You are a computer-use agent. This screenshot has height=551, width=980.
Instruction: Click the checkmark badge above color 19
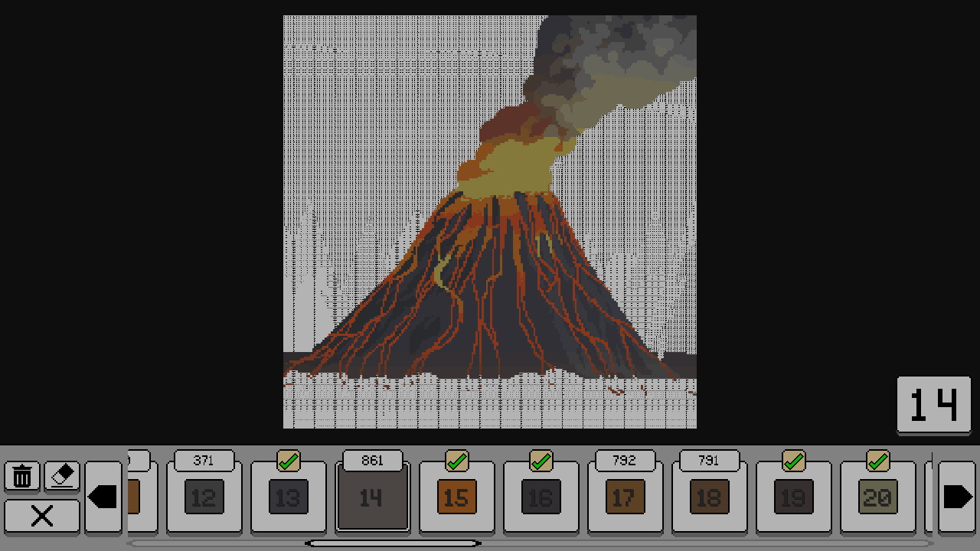click(794, 461)
